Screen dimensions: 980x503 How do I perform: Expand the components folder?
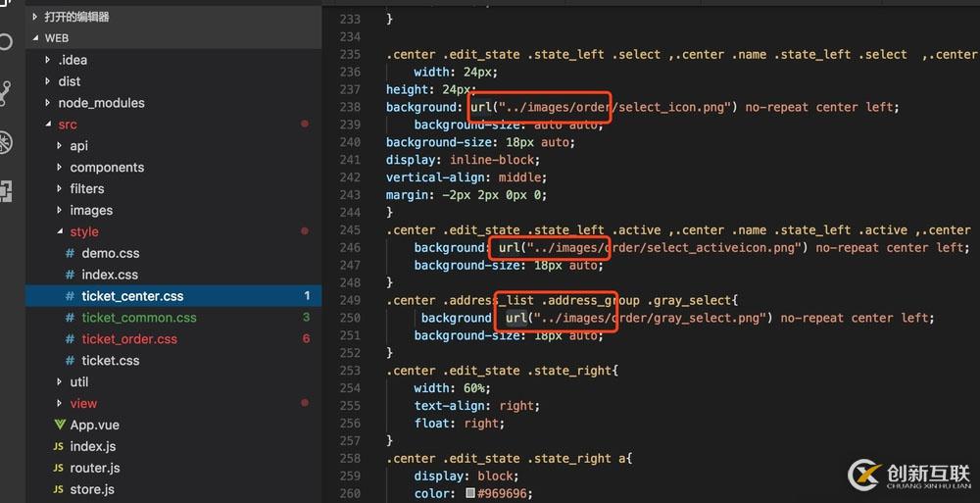60,167
